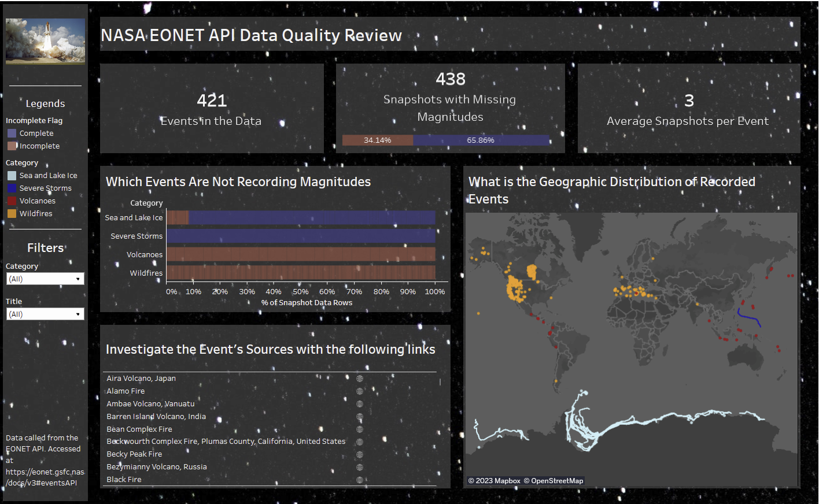Viewport: 819px width, 504px height.
Task: Open the 2023 Mapbox attribution link
Action: point(495,481)
